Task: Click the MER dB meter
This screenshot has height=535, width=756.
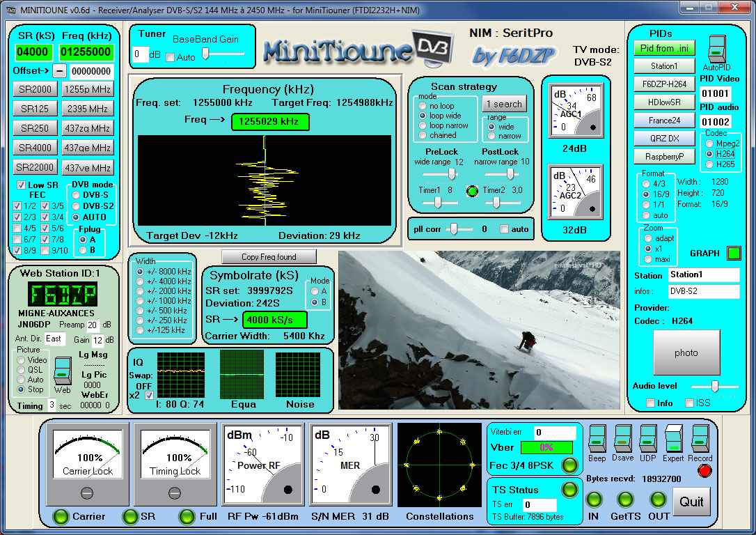Action: tap(350, 465)
